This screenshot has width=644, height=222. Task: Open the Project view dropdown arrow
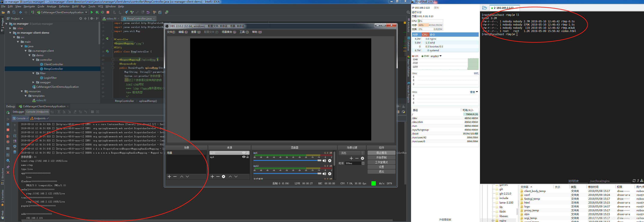pos(22,18)
